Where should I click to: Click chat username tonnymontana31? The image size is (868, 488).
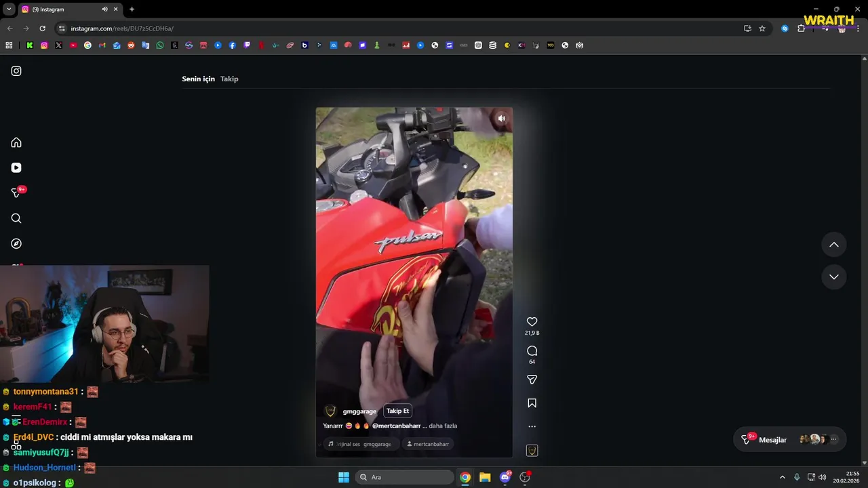pyautogui.click(x=45, y=392)
